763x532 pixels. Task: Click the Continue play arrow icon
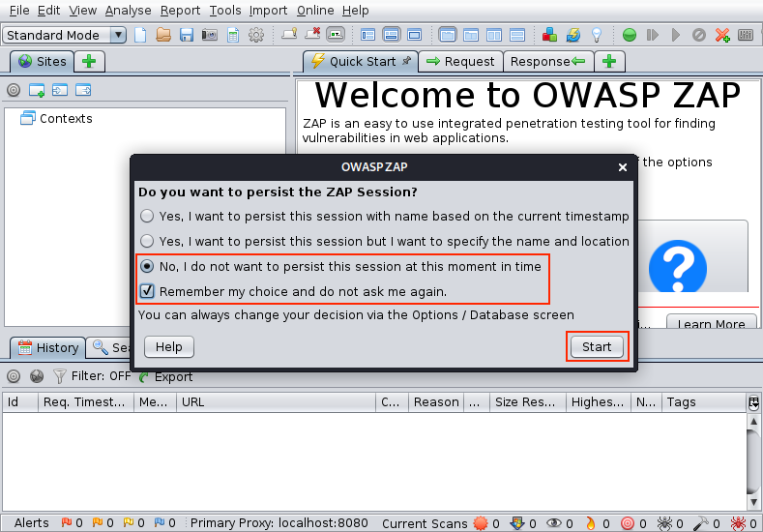pos(675,35)
